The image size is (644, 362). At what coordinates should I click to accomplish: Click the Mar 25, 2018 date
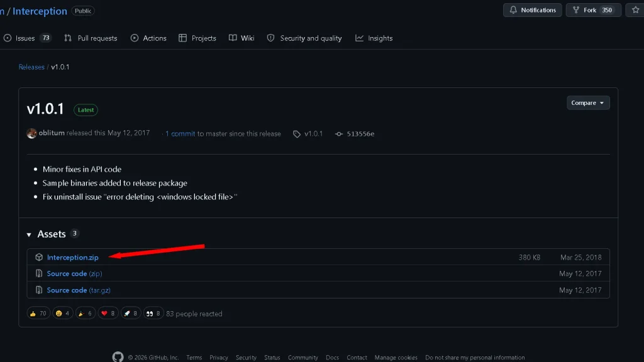[580, 257]
